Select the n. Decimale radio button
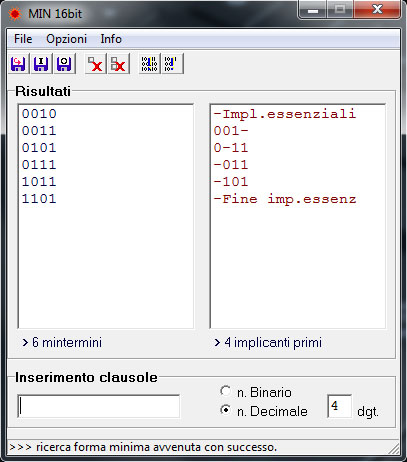The height and width of the screenshot is (462, 407). [x=226, y=410]
